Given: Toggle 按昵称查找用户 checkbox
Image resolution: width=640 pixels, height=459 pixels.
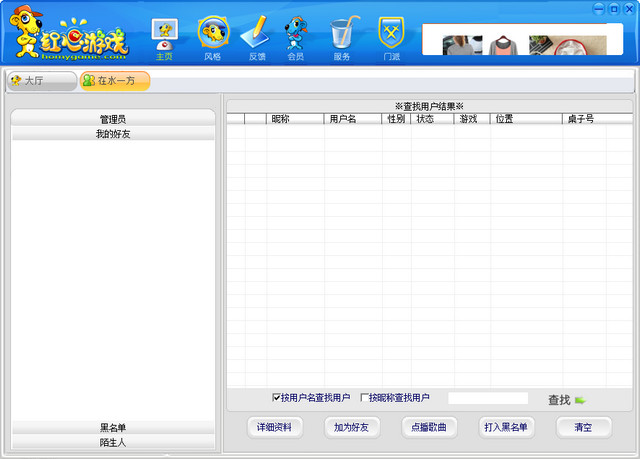Looking at the screenshot, I should (364, 398).
